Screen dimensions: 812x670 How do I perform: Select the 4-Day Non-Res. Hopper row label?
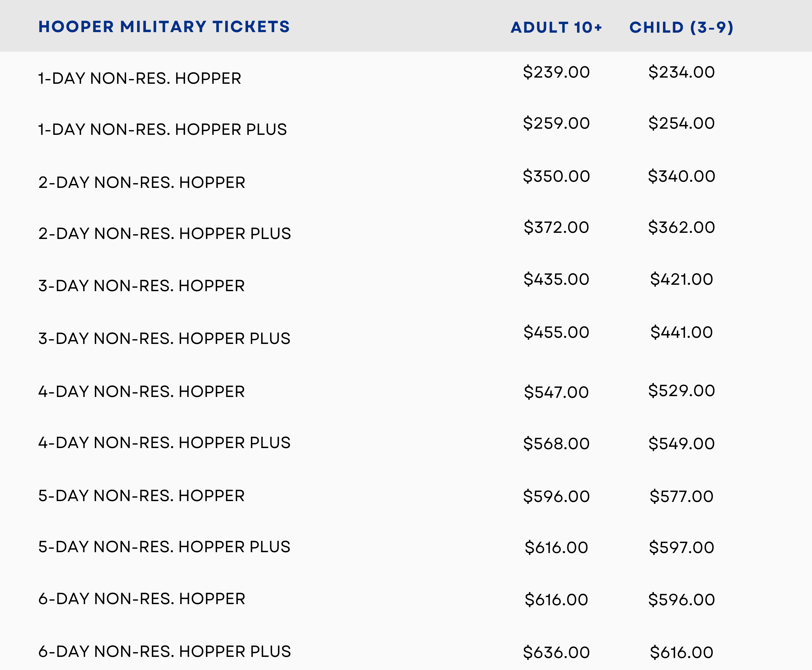click(x=141, y=391)
